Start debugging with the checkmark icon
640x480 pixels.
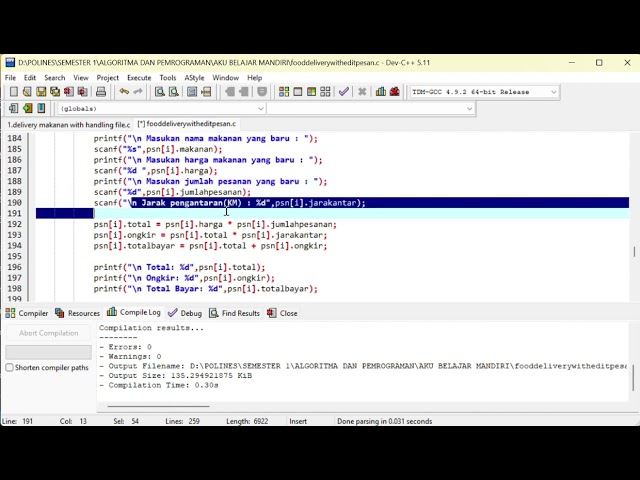coord(344,92)
